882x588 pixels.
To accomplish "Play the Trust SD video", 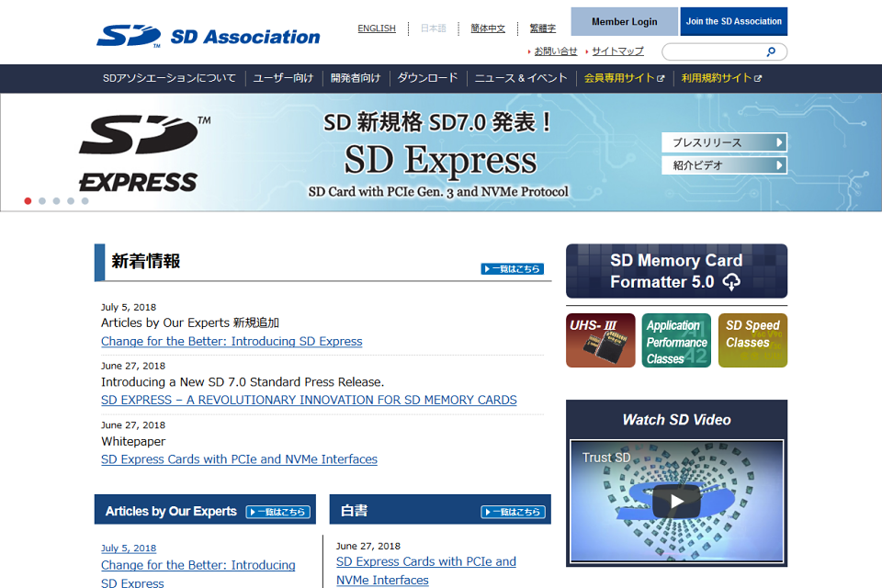I will tap(676, 501).
